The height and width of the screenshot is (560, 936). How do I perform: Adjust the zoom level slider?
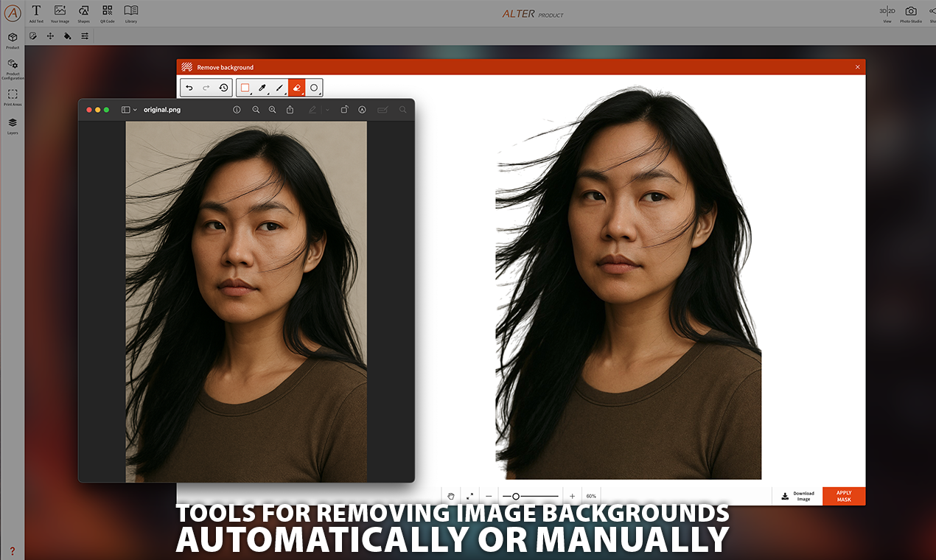[x=531, y=496]
